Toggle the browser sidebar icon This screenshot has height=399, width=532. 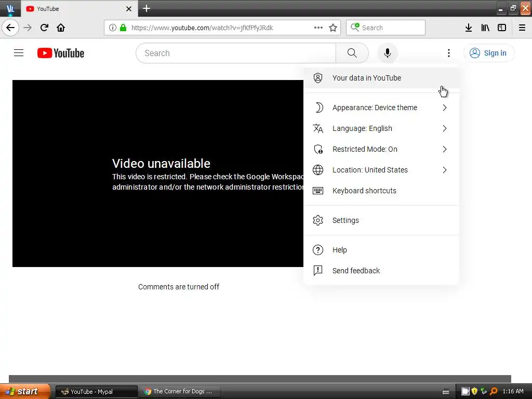pyautogui.click(x=502, y=28)
